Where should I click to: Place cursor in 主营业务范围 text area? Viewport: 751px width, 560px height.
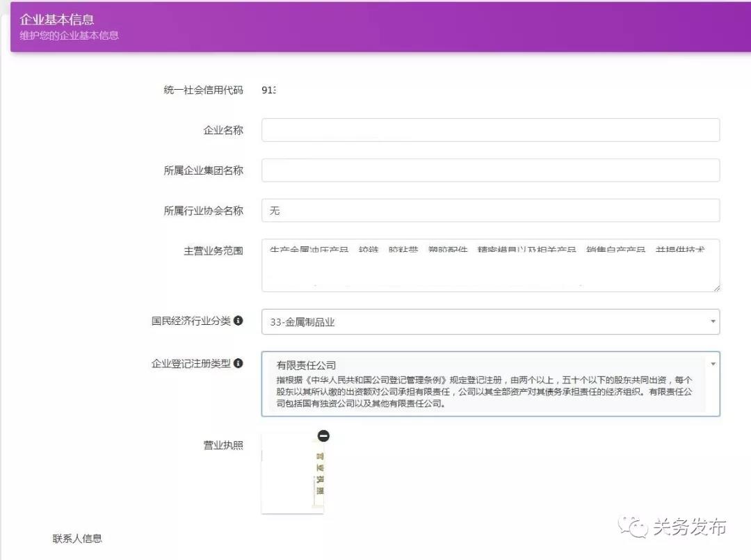(x=490, y=266)
